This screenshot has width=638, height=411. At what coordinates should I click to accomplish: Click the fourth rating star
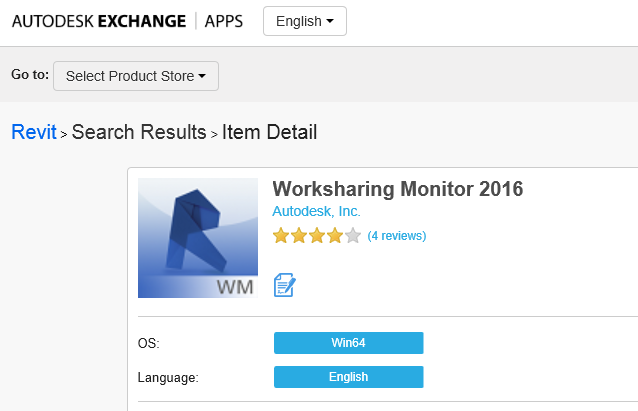(335, 236)
